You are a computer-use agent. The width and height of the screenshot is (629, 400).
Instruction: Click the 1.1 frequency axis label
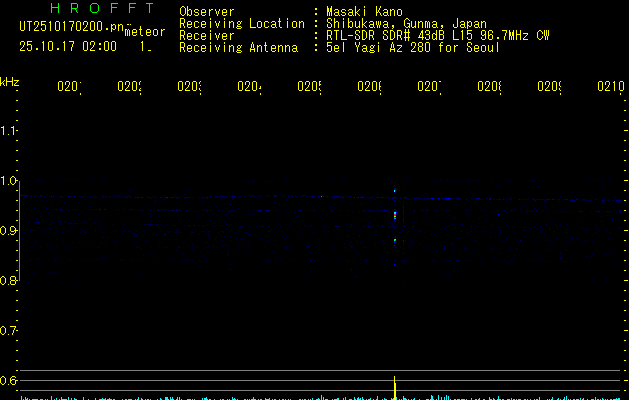tap(9, 131)
